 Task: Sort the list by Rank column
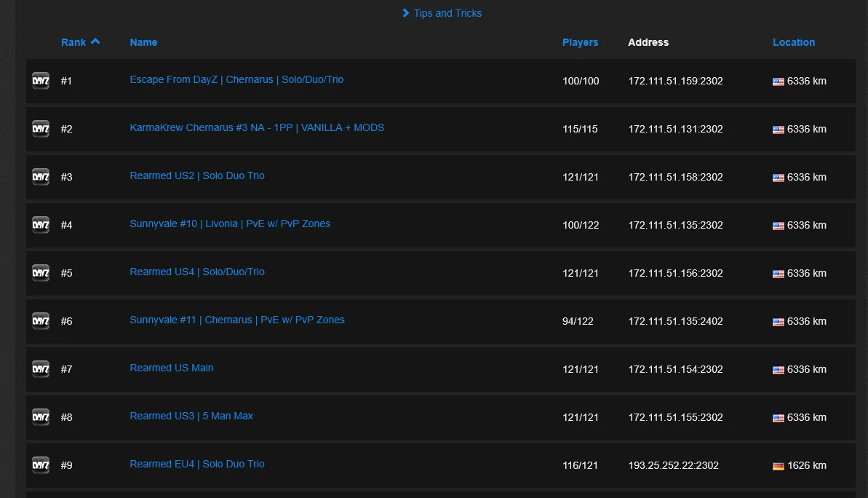[80, 42]
